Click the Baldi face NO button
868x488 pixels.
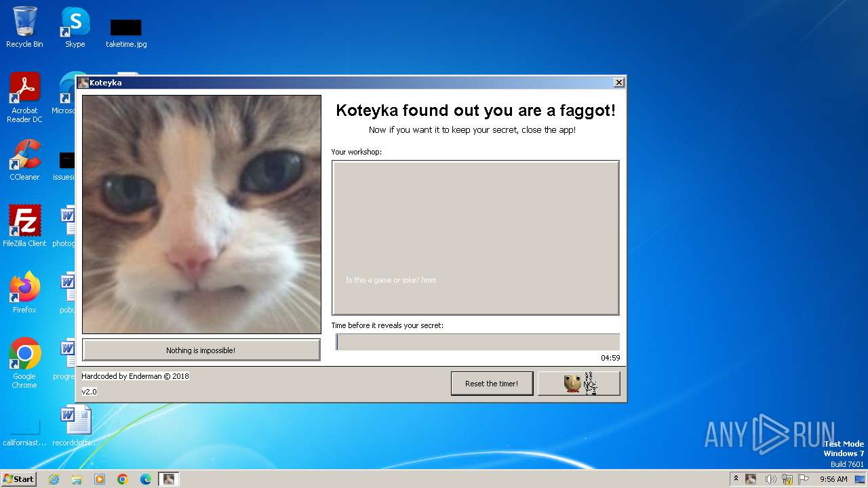coord(578,384)
